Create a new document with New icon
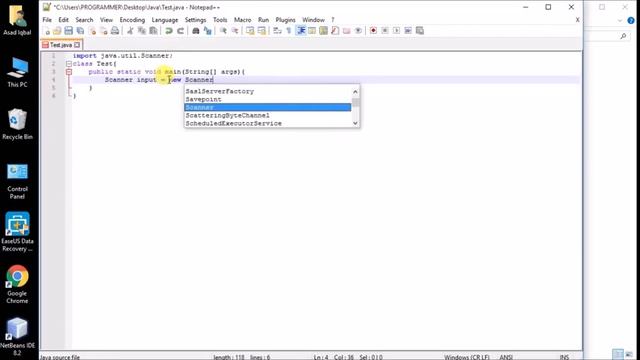This screenshot has width=640, height=360. [47, 31]
